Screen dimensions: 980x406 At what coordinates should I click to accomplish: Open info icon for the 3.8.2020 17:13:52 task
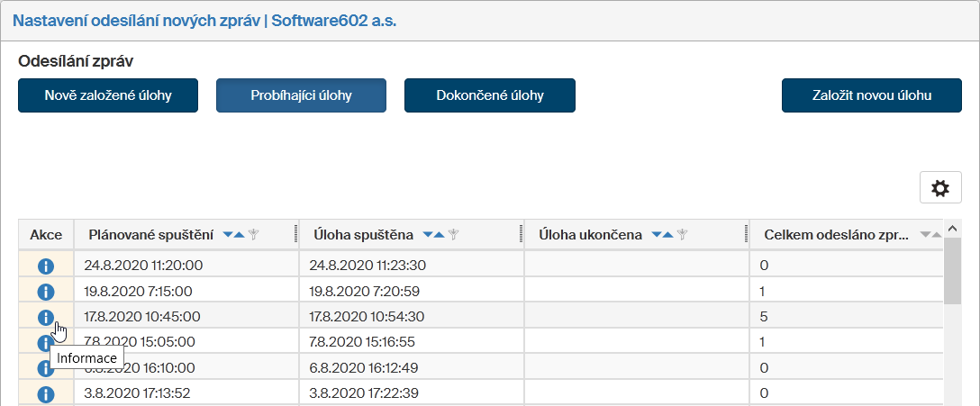click(46, 393)
